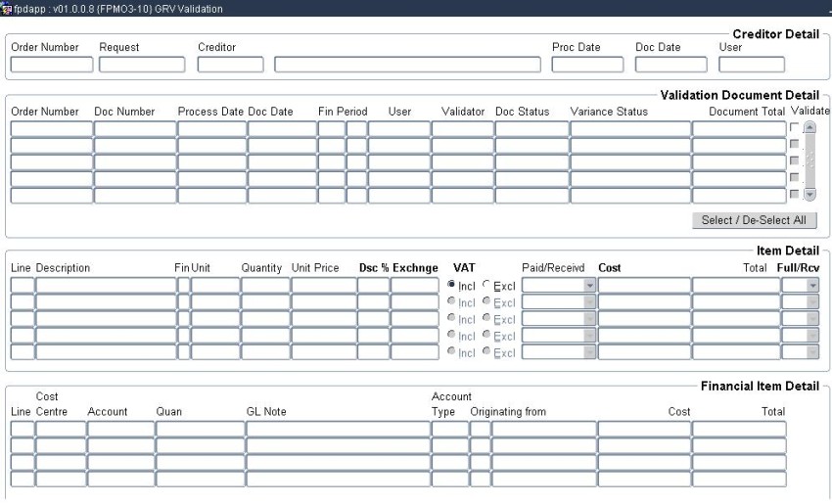The width and height of the screenshot is (832, 504).
Task: Tick the first row Validate checkbox
Action: [795, 128]
